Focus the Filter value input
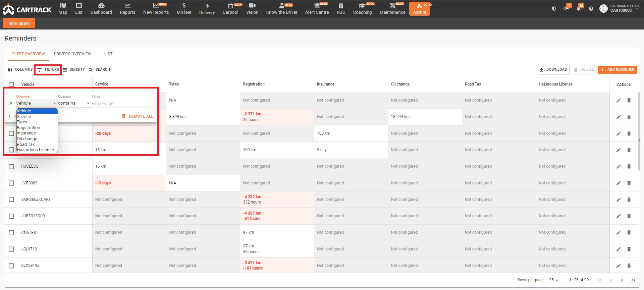This screenshot has width=644, height=290. [x=122, y=104]
